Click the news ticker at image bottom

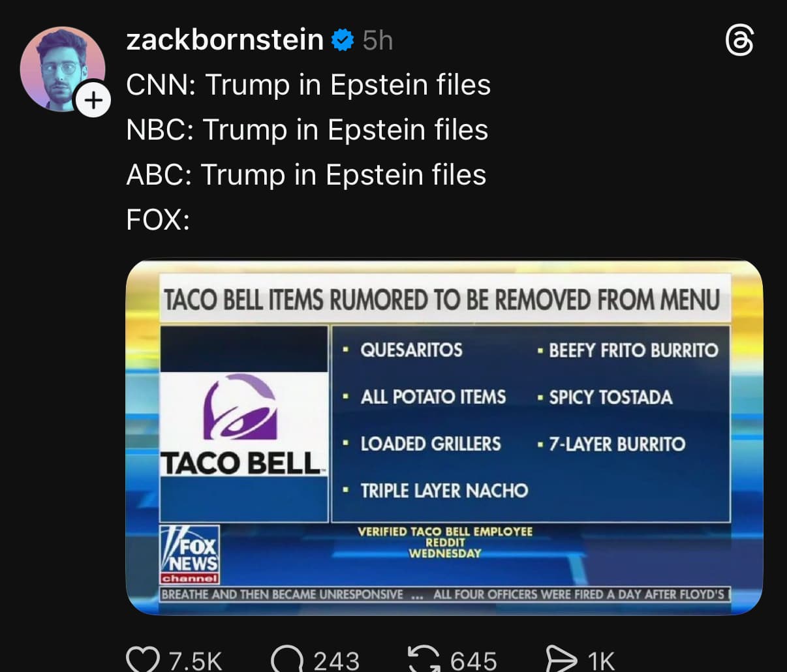(x=444, y=594)
